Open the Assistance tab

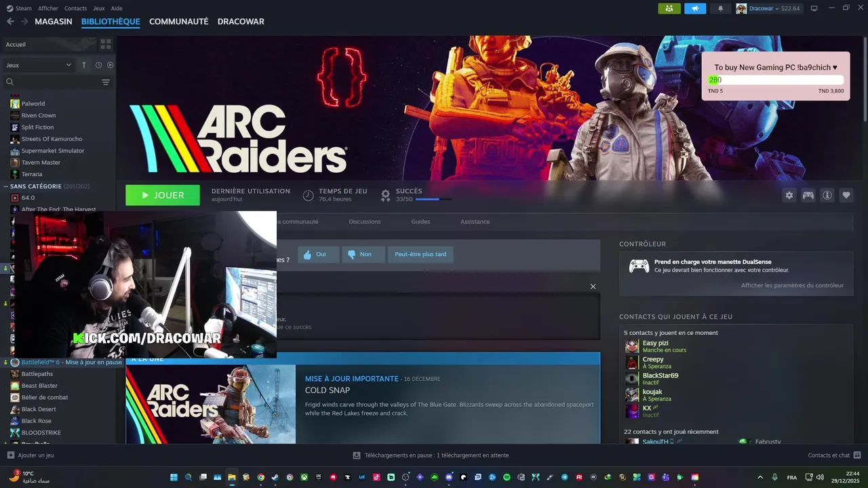[475, 222]
